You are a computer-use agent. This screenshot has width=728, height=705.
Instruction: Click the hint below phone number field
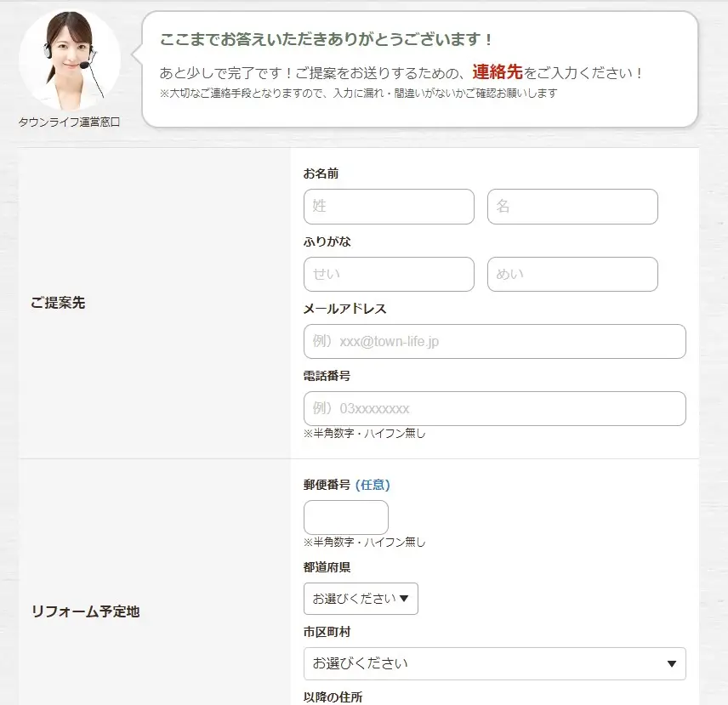[365, 434]
